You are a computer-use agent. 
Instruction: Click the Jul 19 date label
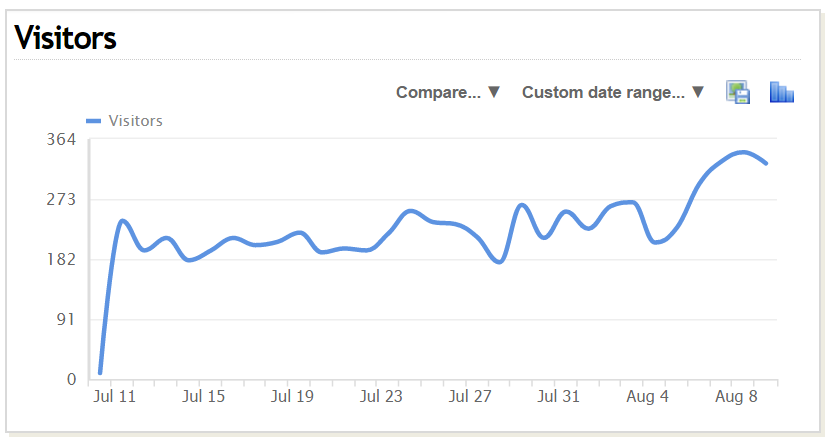click(292, 397)
